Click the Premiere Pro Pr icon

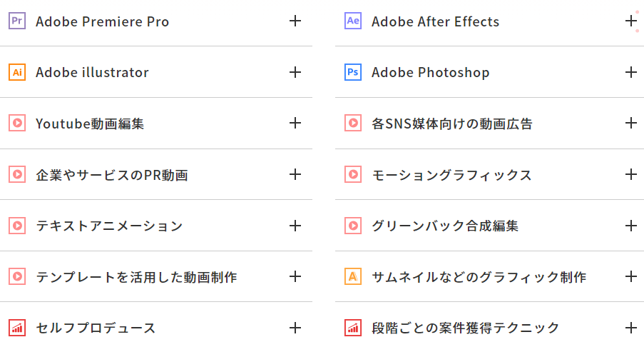click(17, 21)
